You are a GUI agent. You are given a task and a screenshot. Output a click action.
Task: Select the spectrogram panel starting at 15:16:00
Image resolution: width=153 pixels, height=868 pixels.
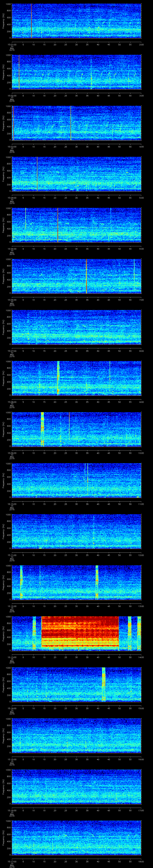(x=77, y=786)
